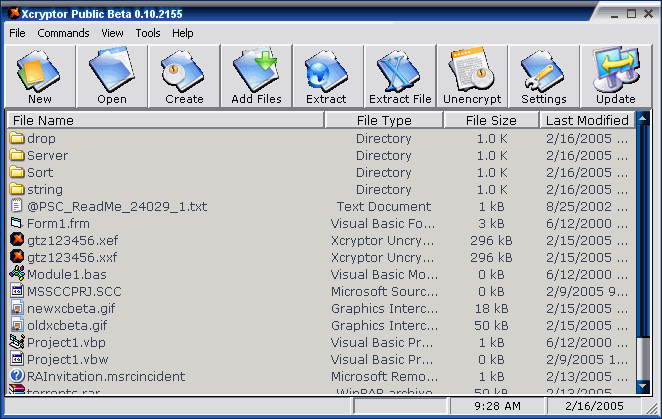This screenshot has height=419, width=662.
Task: Select the file name gtz123456.xef
Action: (x=73, y=240)
